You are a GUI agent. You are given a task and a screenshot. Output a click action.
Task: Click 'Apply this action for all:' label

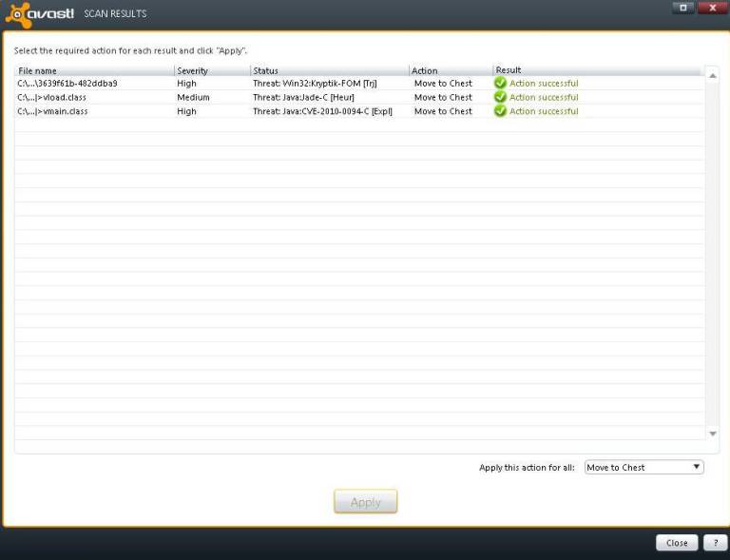click(x=527, y=468)
